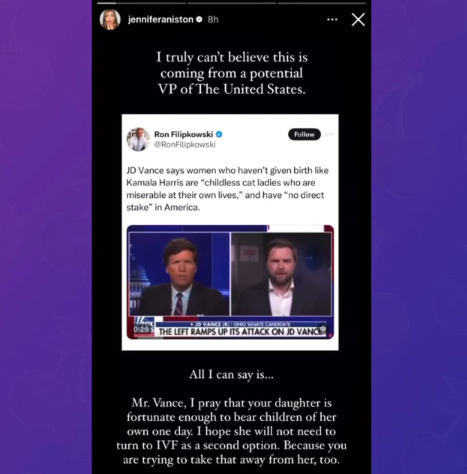Jump to the second story segment bar
Screen dimensions: 467x474
coord(231,3)
